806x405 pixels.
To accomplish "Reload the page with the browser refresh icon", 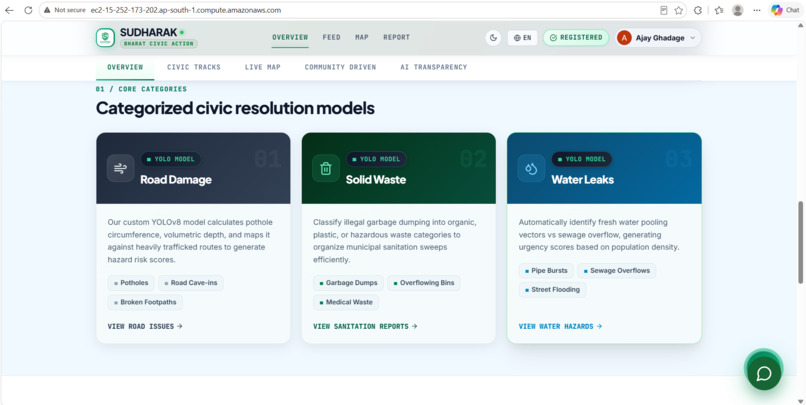I will [x=28, y=10].
